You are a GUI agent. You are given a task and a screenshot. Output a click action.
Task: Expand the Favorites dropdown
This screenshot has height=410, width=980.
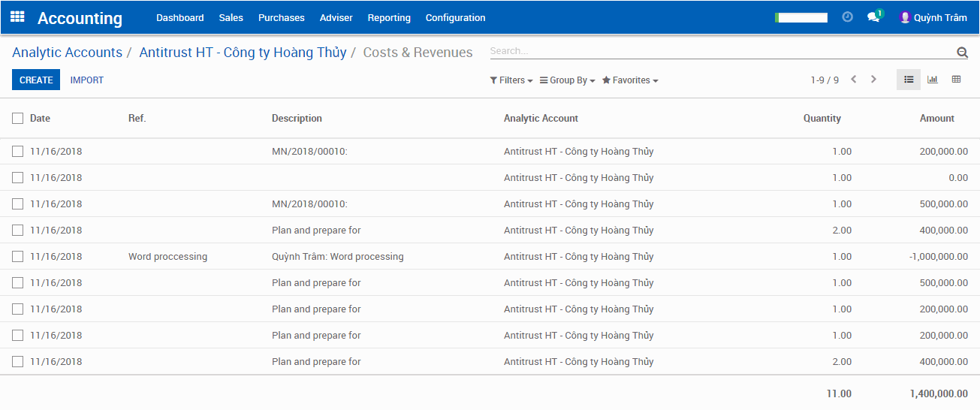click(630, 80)
